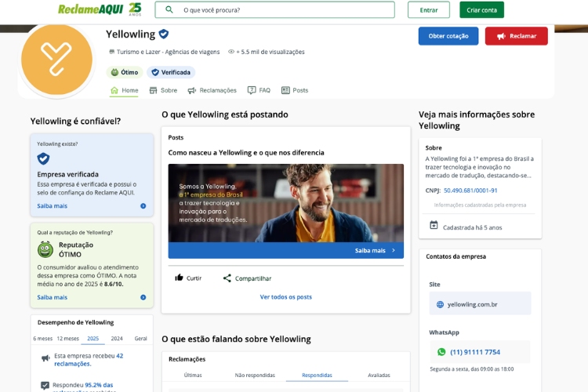Open the Reclamações tab

click(x=212, y=90)
